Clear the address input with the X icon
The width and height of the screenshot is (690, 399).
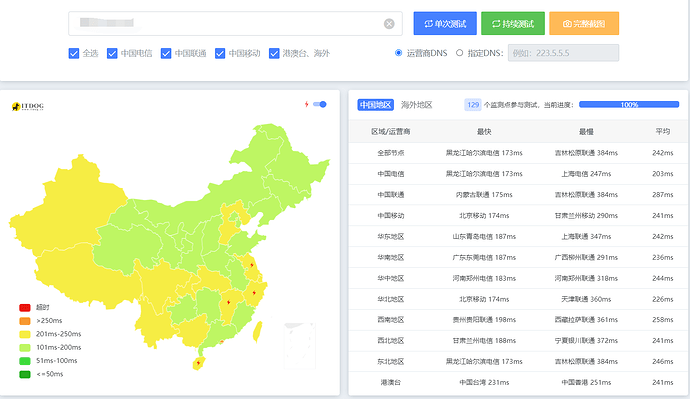[x=389, y=24]
